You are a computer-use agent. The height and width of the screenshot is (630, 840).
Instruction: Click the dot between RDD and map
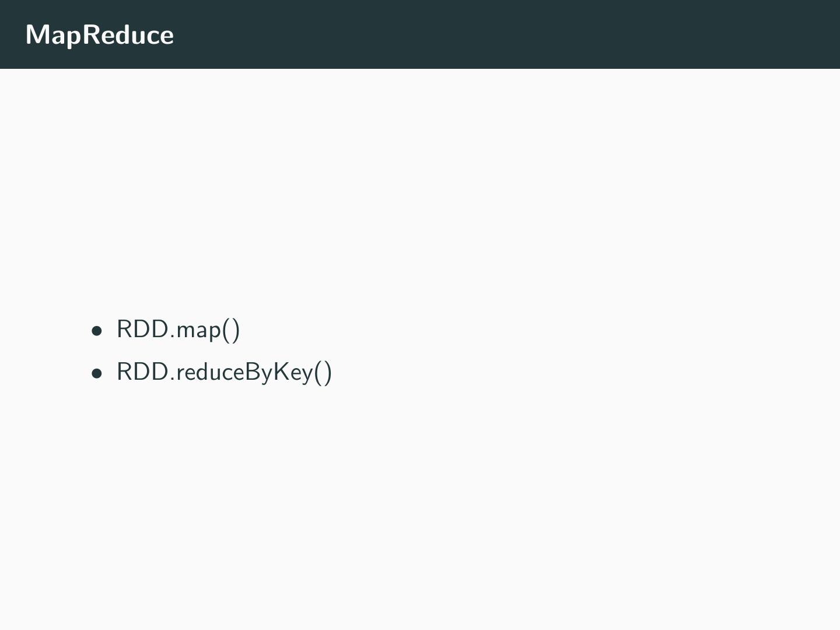[x=173, y=337]
